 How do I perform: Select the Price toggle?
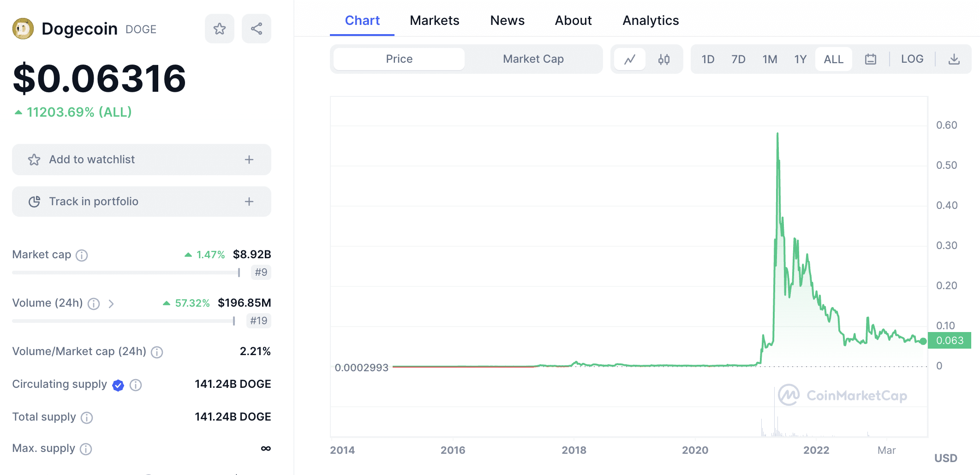click(x=399, y=59)
